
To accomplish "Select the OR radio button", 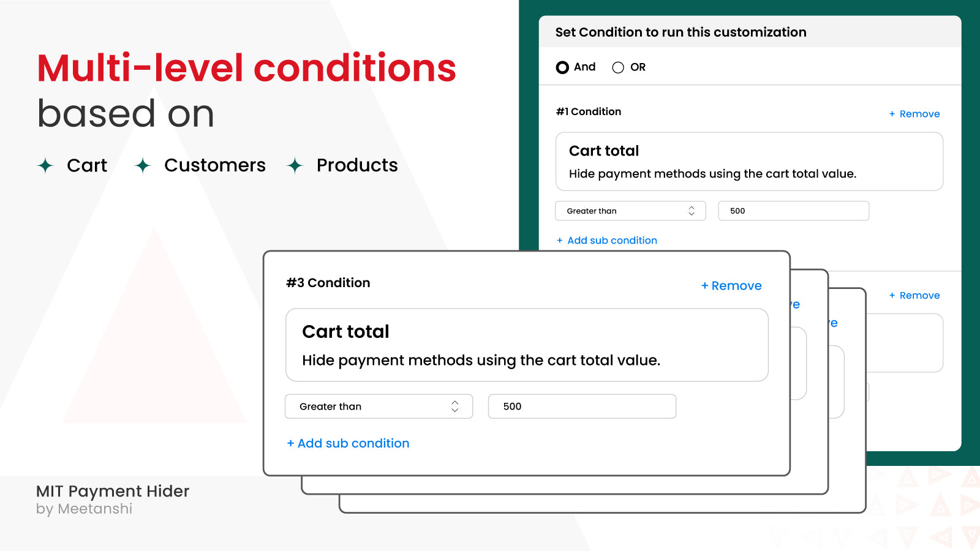I will [618, 67].
